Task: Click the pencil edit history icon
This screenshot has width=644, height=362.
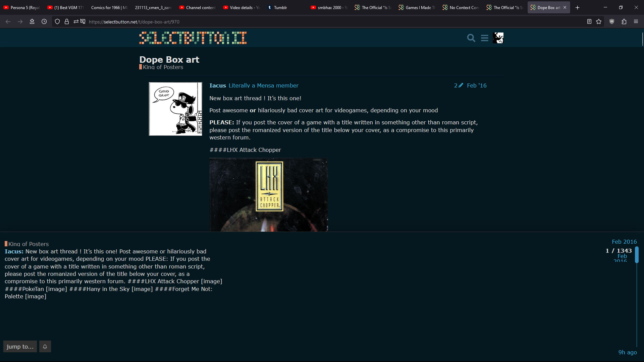Action: coord(461,85)
